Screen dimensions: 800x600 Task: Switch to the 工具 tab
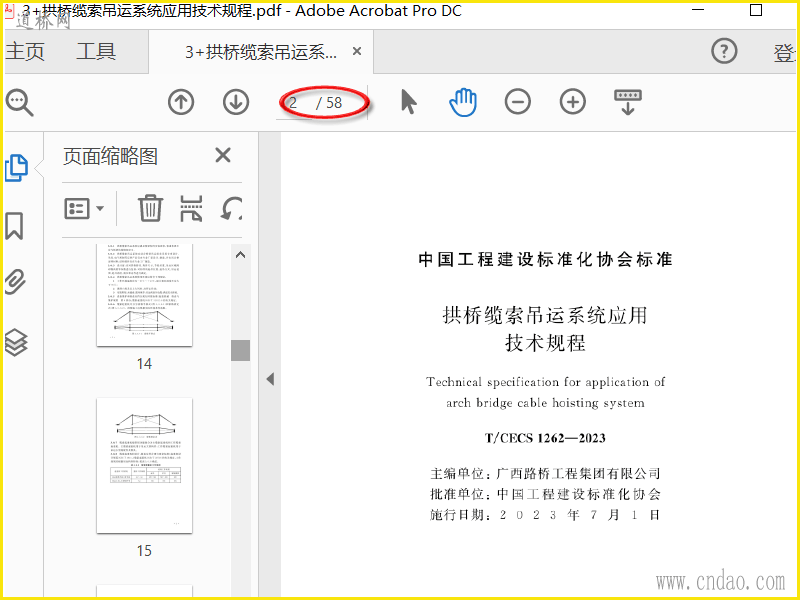point(96,52)
